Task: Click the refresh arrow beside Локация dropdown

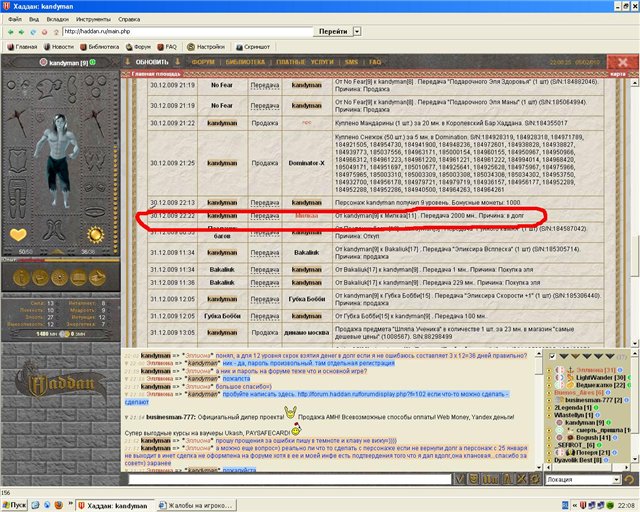Action: click(x=627, y=480)
